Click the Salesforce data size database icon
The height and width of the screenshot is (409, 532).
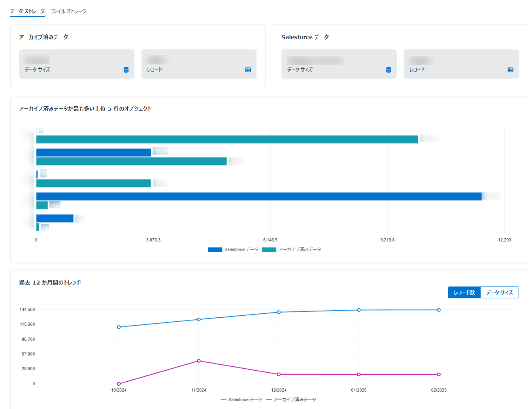[389, 70]
